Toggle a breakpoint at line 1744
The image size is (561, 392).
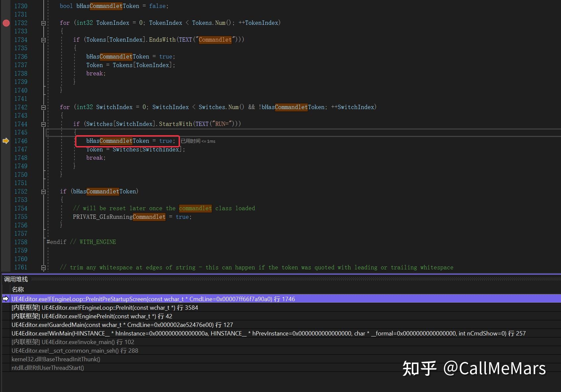point(6,124)
